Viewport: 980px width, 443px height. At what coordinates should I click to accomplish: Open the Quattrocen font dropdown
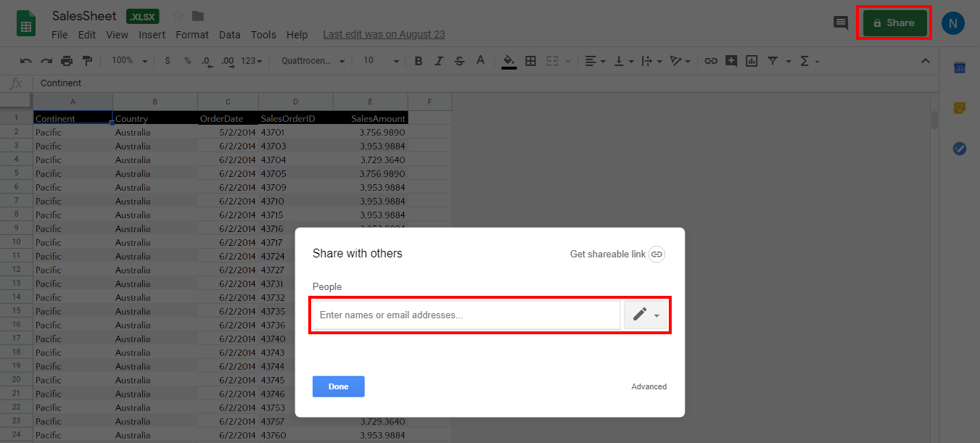[x=312, y=60]
